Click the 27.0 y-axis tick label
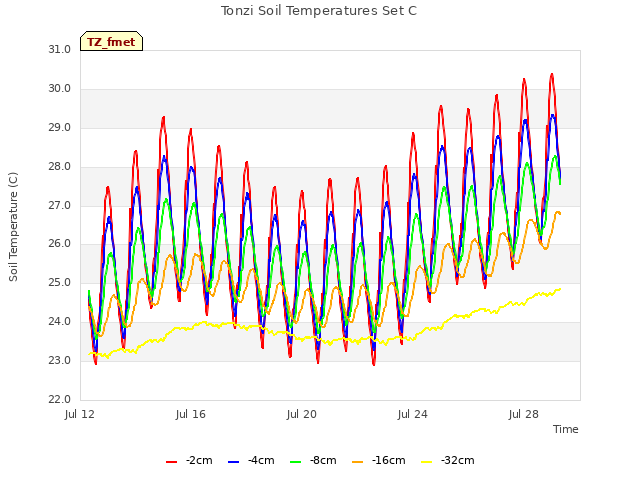The image size is (640, 480). [60, 206]
